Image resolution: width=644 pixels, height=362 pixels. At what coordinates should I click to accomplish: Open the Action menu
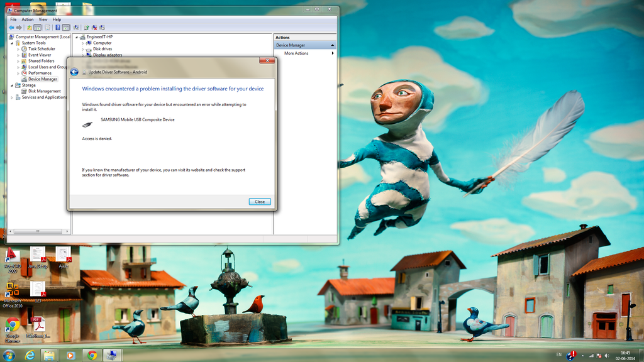(28, 19)
